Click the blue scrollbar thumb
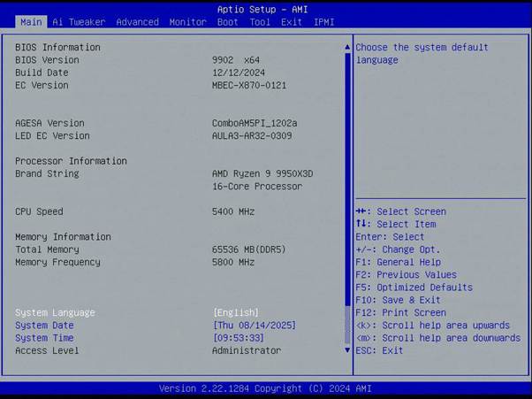The width and height of the screenshot is (532, 399). pos(347,179)
